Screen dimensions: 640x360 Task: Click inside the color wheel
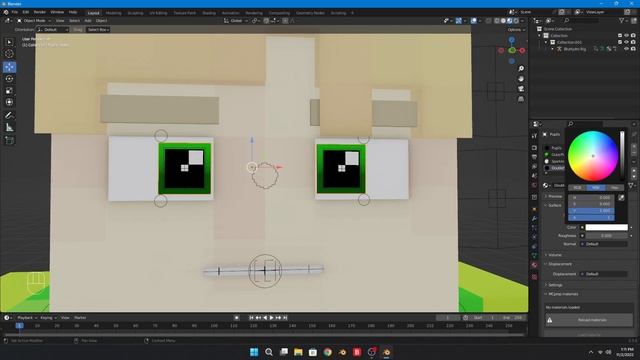click(x=593, y=156)
